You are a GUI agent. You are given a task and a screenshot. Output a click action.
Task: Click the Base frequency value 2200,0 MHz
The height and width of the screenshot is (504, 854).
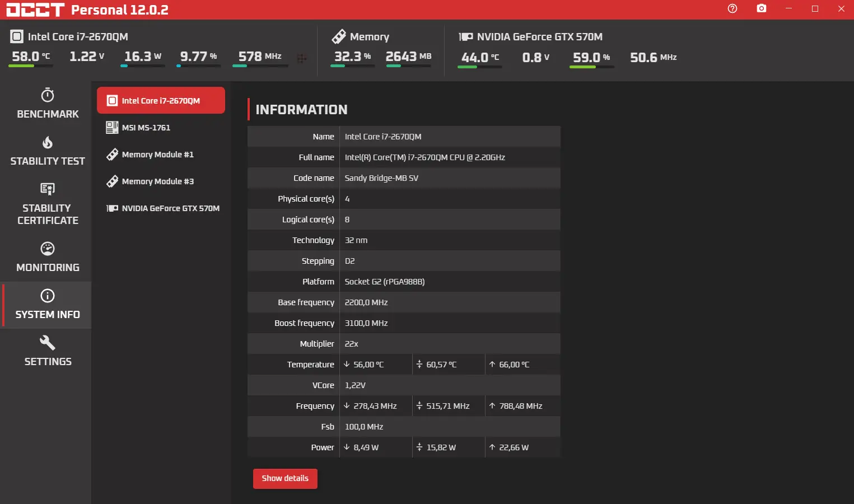pos(366,302)
